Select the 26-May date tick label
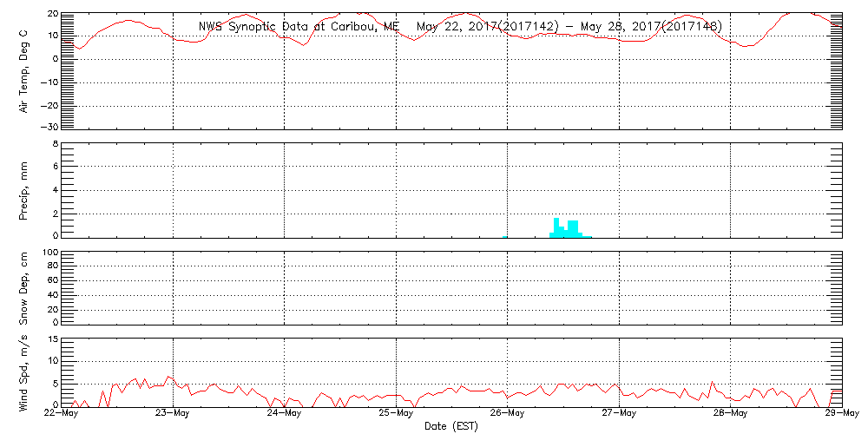This screenshot has height=434, width=868. pos(507,414)
